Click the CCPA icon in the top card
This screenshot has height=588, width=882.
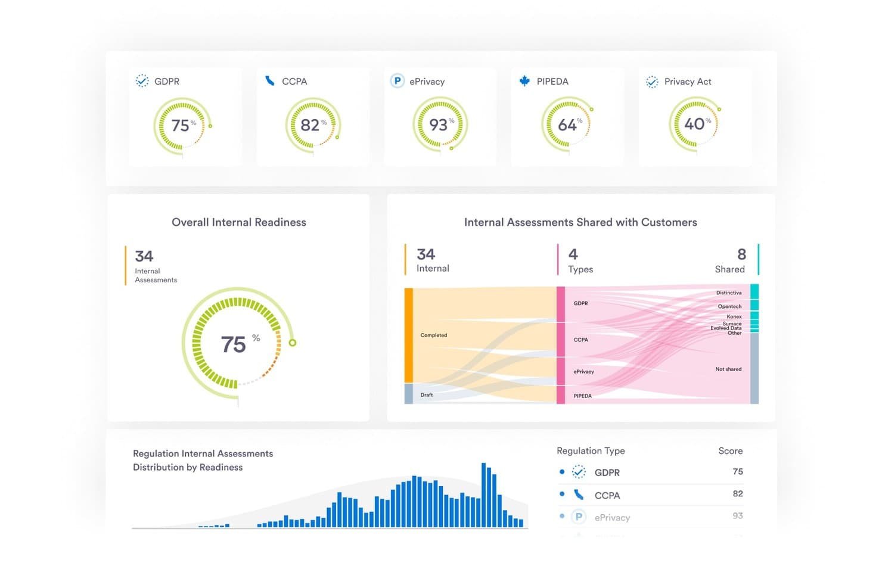point(270,80)
